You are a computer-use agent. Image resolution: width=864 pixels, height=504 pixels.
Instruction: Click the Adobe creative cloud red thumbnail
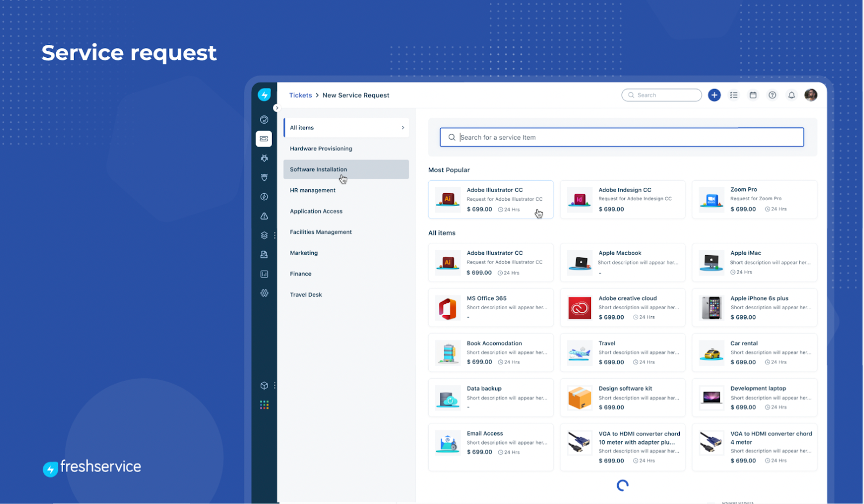pos(579,309)
